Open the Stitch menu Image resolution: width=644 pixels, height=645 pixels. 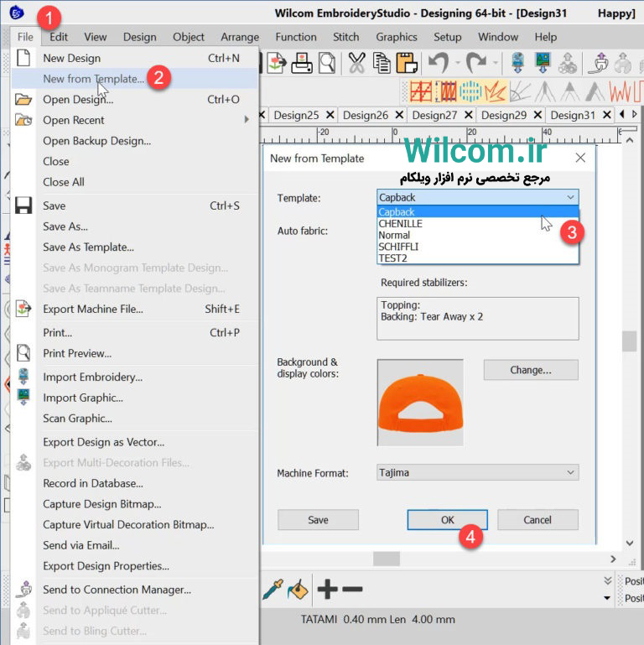345,37
